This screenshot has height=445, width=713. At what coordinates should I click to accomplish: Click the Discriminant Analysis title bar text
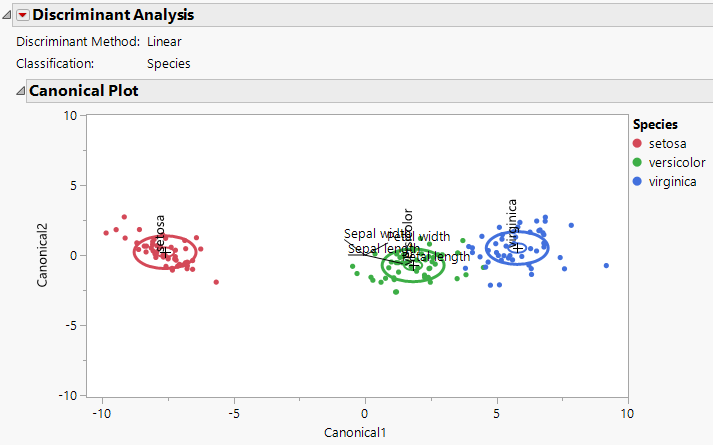tap(113, 15)
